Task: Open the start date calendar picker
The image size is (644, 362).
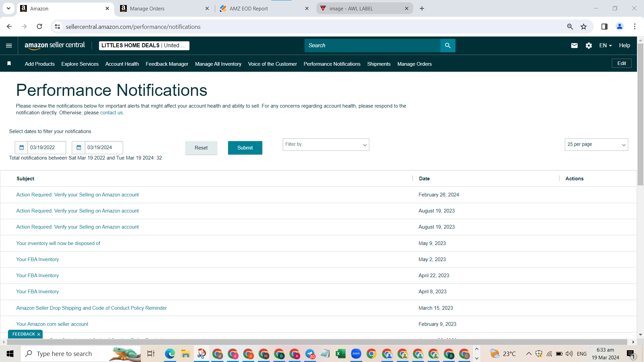Action: [x=21, y=147]
